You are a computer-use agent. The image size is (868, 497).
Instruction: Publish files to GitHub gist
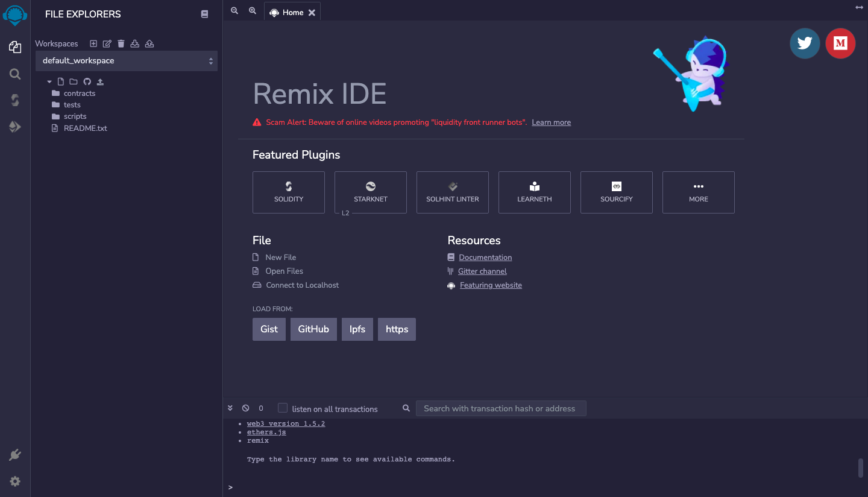tap(87, 81)
